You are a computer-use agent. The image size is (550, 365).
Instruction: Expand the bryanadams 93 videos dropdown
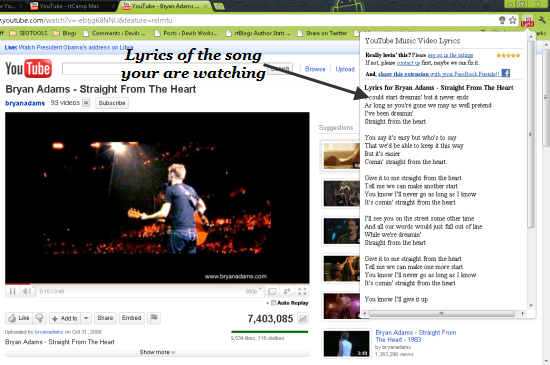[86, 103]
